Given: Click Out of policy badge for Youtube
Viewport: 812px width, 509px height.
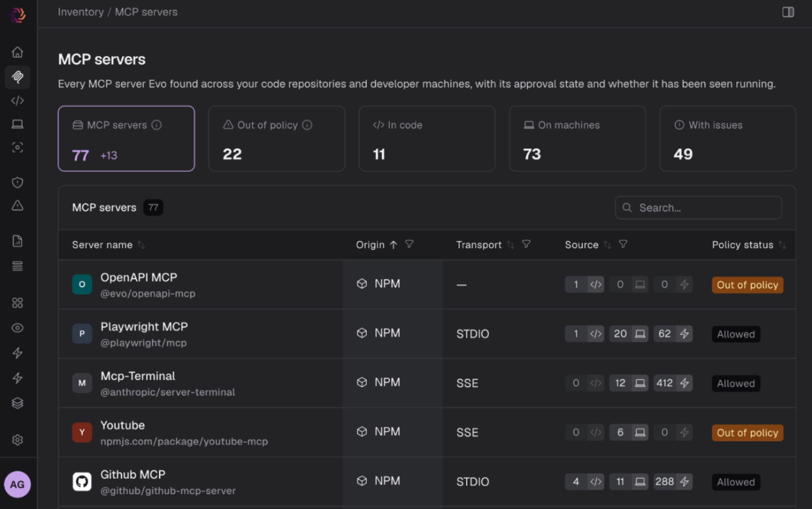Looking at the screenshot, I should pos(747,433).
